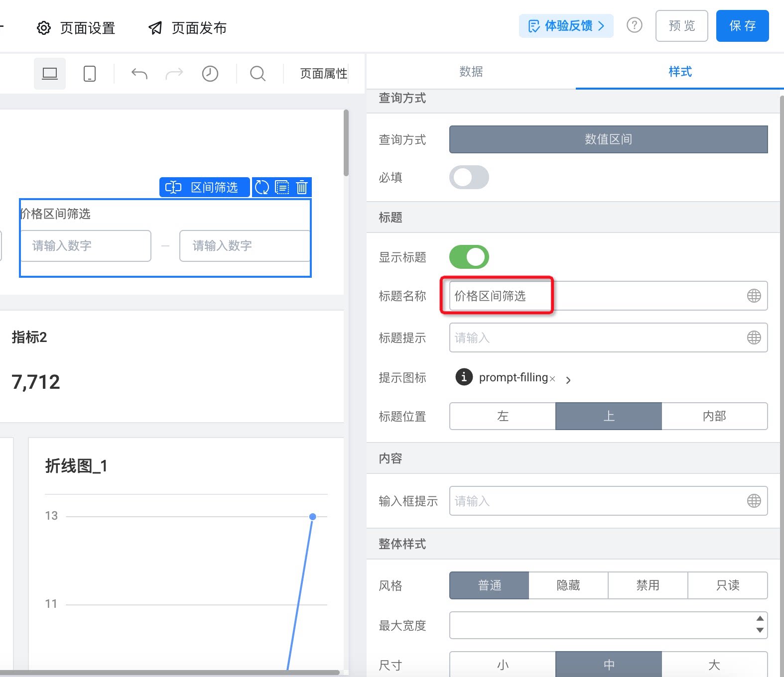Delete the 区间筛选 component via trash icon
The width and height of the screenshot is (784, 677).
[x=302, y=187]
